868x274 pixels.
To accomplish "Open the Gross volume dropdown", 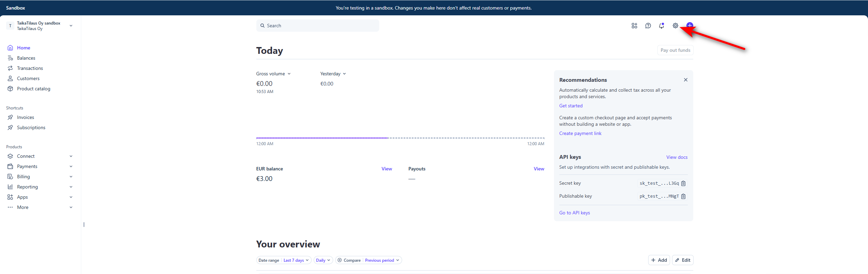I will (273, 74).
